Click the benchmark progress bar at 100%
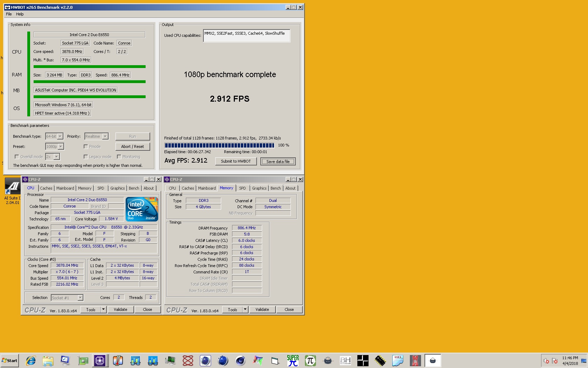The width and height of the screenshot is (588, 368). click(219, 145)
